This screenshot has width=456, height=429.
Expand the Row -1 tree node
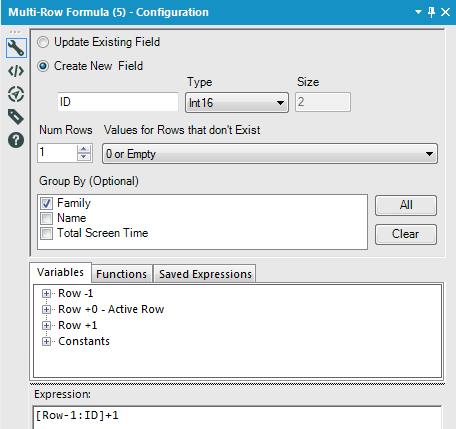(x=46, y=294)
